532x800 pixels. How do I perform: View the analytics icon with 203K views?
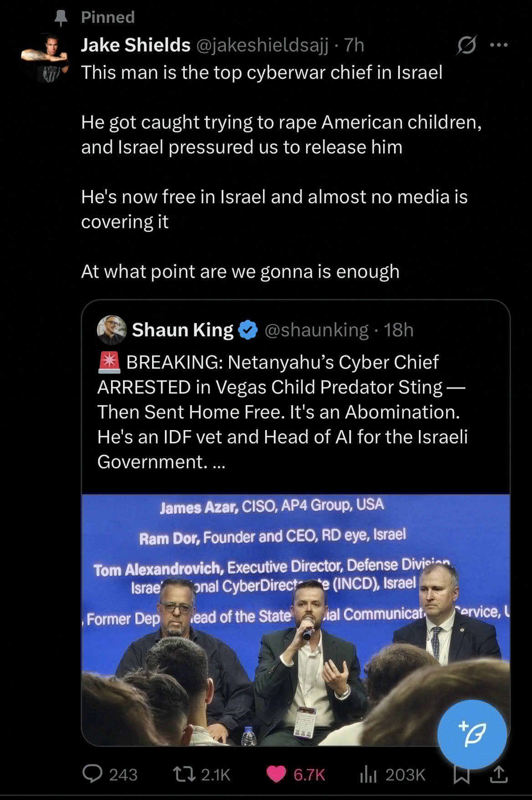click(x=368, y=774)
